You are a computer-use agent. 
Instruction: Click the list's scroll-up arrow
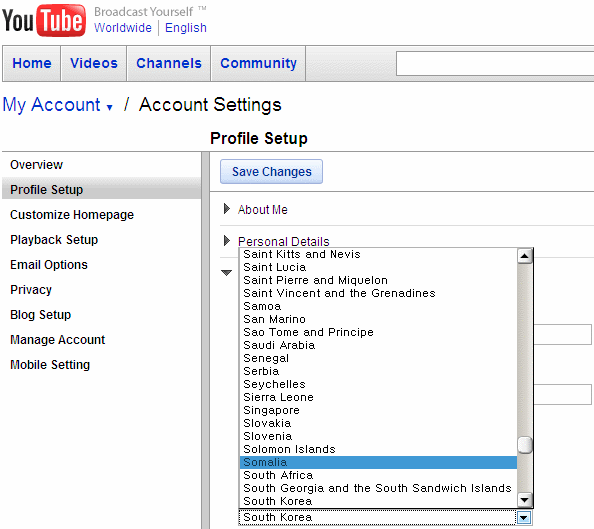524,256
